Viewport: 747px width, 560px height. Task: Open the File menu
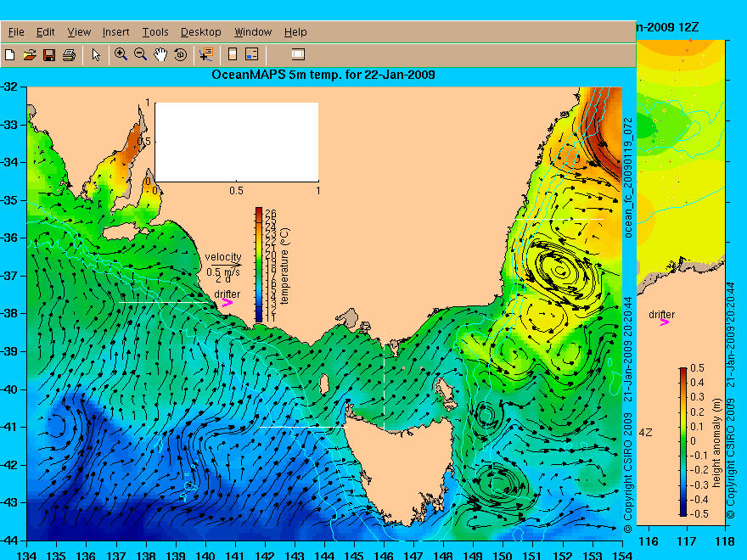pos(16,32)
